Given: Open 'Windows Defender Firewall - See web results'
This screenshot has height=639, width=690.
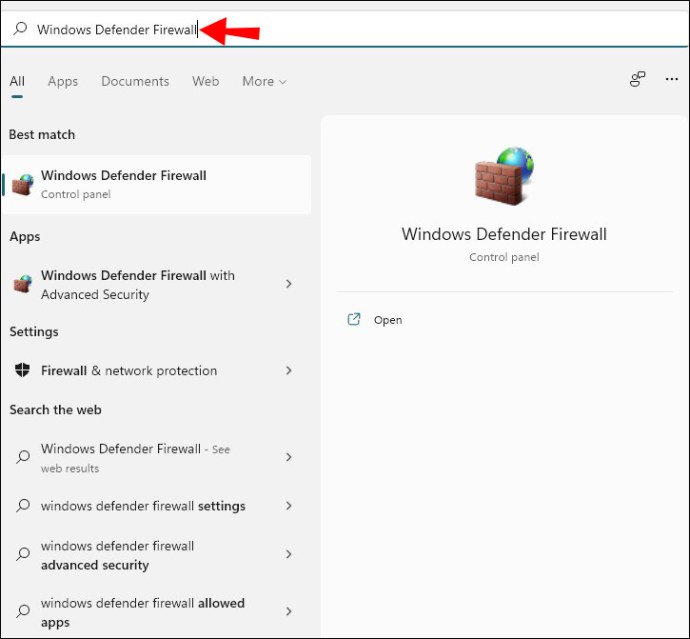Looking at the screenshot, I should tap(157, 458).
